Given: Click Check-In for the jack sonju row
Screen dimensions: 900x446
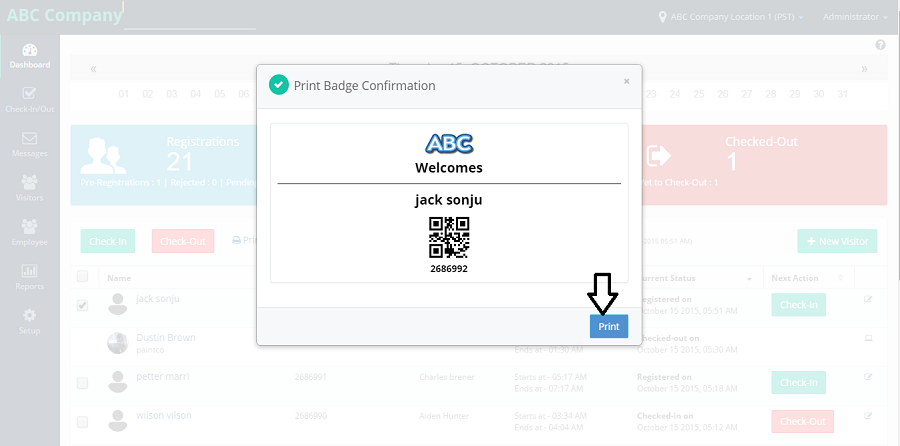Looking at the screenshot, I should (798, 305).
